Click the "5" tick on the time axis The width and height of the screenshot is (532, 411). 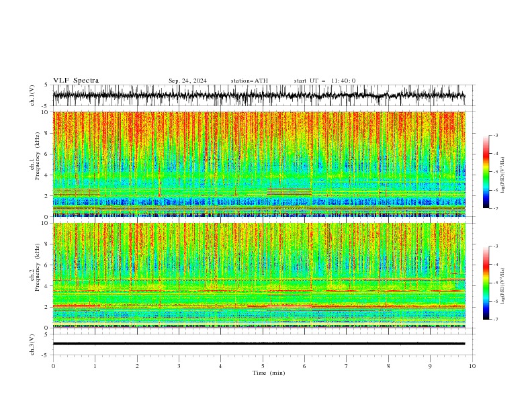click(x=263, y=366)
